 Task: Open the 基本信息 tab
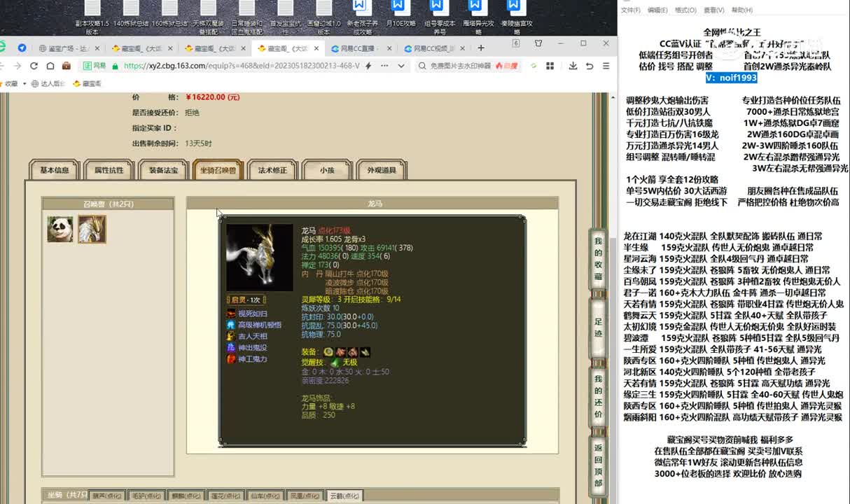(55, 170)
